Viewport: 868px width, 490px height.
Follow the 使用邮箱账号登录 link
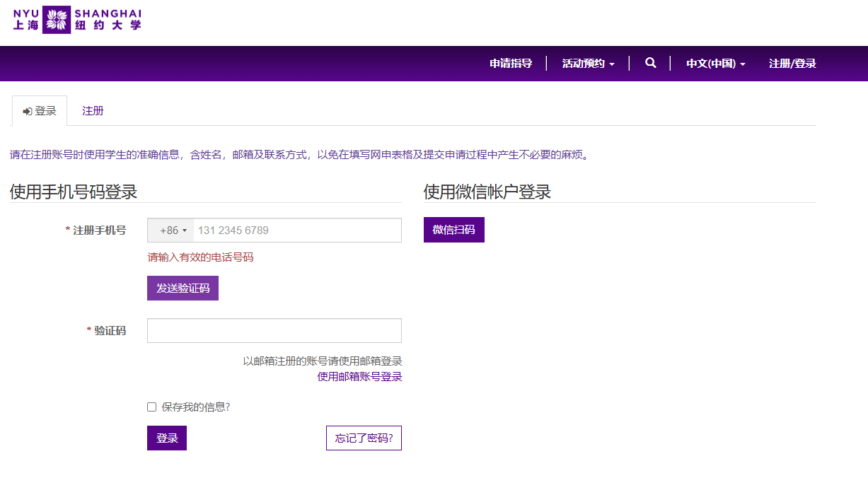[359, 377]
